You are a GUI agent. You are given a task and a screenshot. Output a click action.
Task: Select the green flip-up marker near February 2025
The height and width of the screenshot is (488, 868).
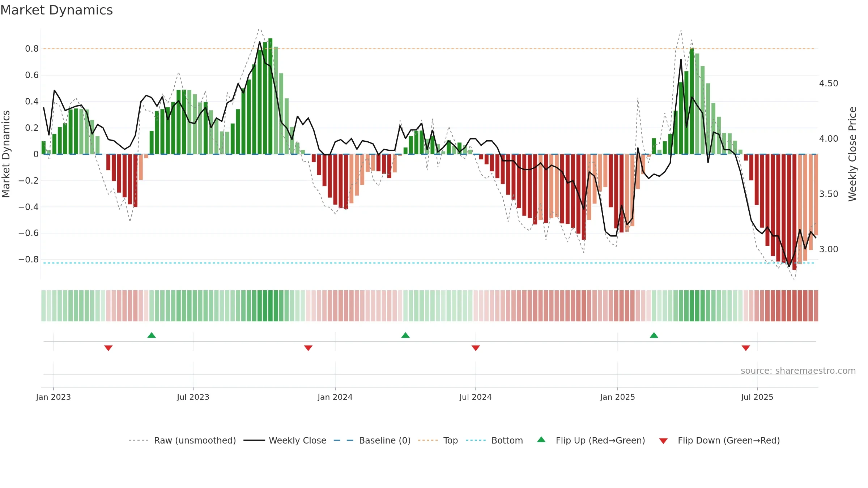click(x=654, y=335)
